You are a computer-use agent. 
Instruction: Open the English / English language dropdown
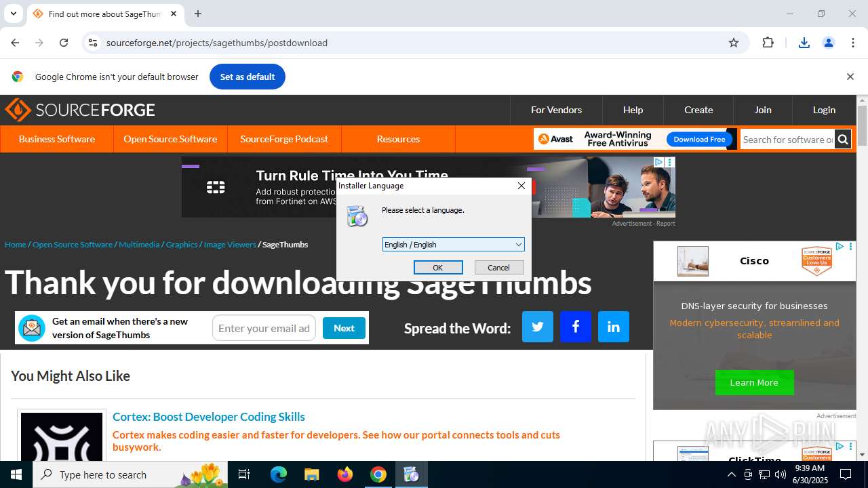click(x=453, y=245)
